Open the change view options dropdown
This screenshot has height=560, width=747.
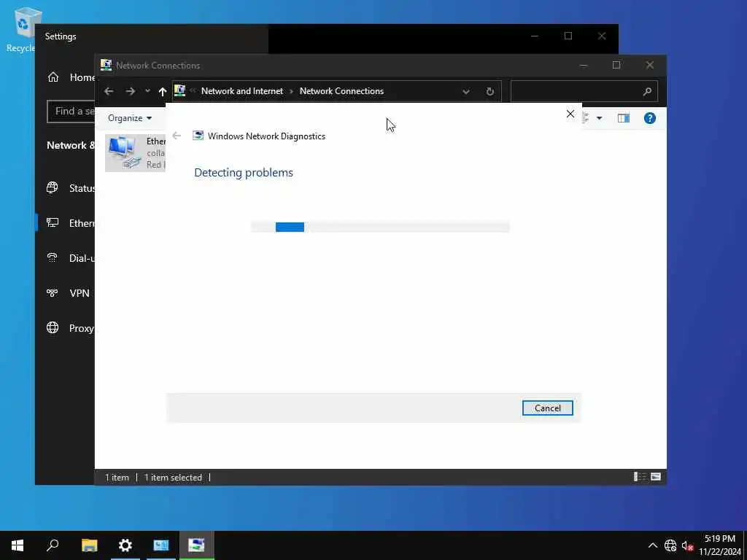click(x=600, y=118)
